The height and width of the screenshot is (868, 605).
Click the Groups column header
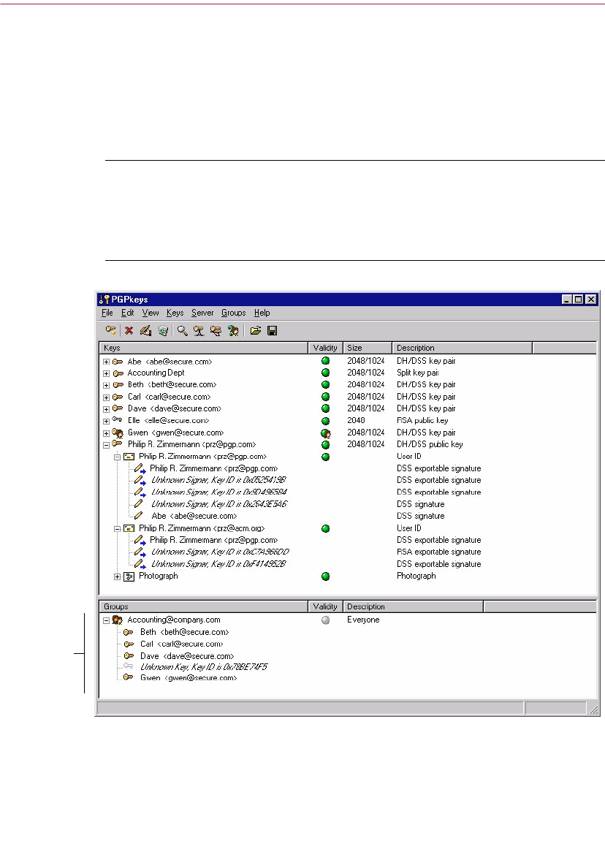coord(203,606)
